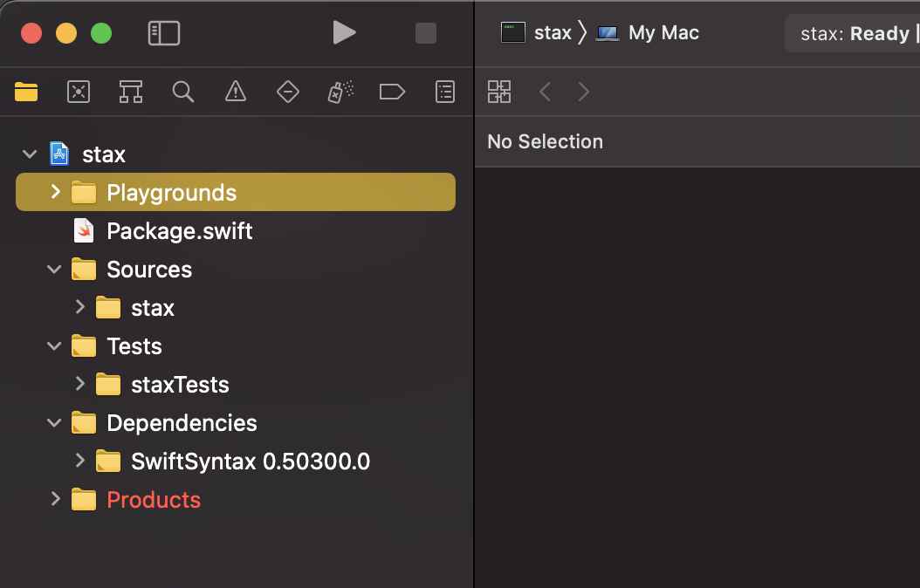Open the Project navigator folder tab
The image size is (920, 588).
click(x=26, y=92)
